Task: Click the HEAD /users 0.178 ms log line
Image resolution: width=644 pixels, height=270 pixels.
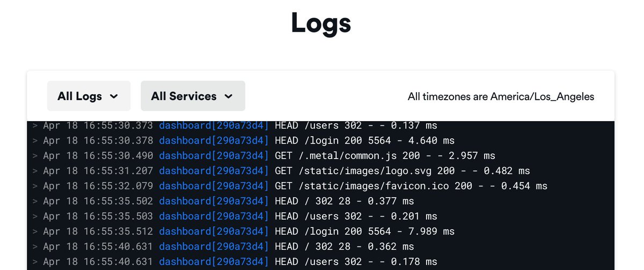Action: click(x=235, y=262)
